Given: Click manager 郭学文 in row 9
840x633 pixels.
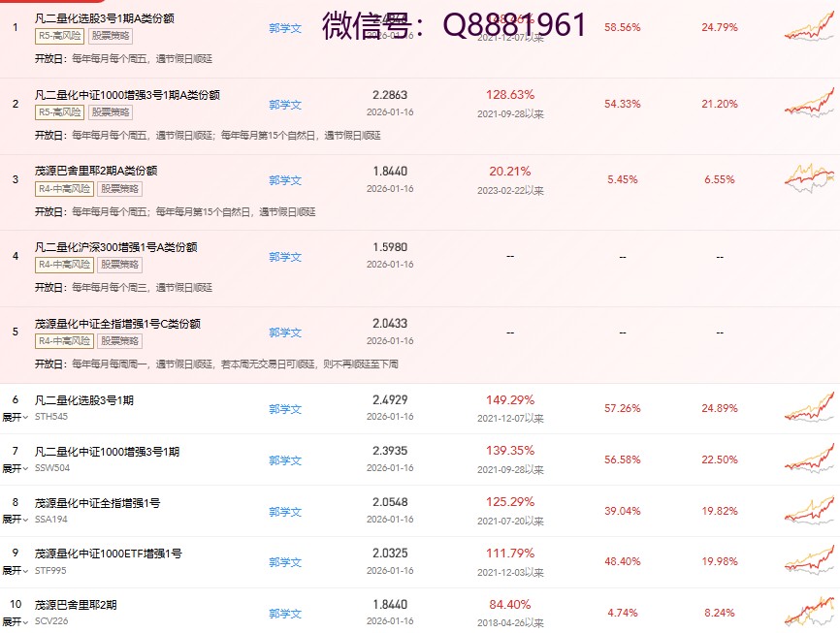Looking at the screenshot, I should pos(285,561).
